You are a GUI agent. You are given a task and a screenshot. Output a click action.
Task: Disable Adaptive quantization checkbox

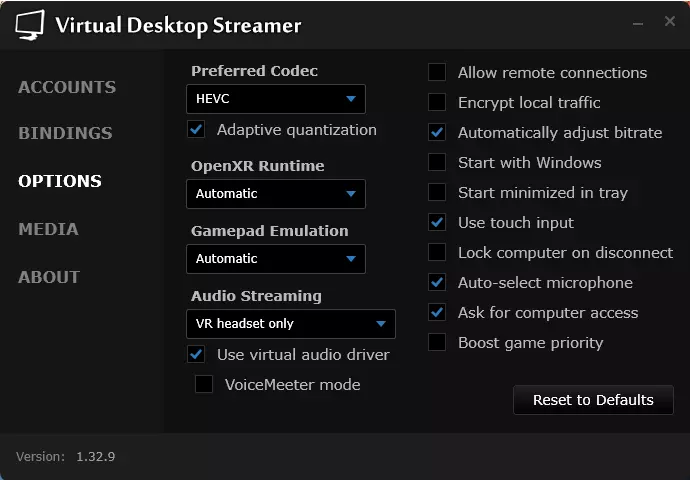(196, 129)
